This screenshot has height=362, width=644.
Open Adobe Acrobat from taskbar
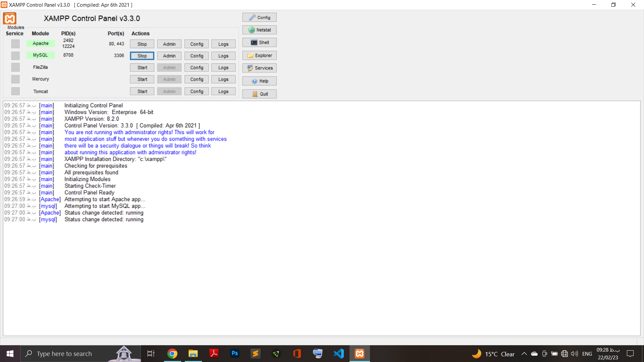(214, 354)
